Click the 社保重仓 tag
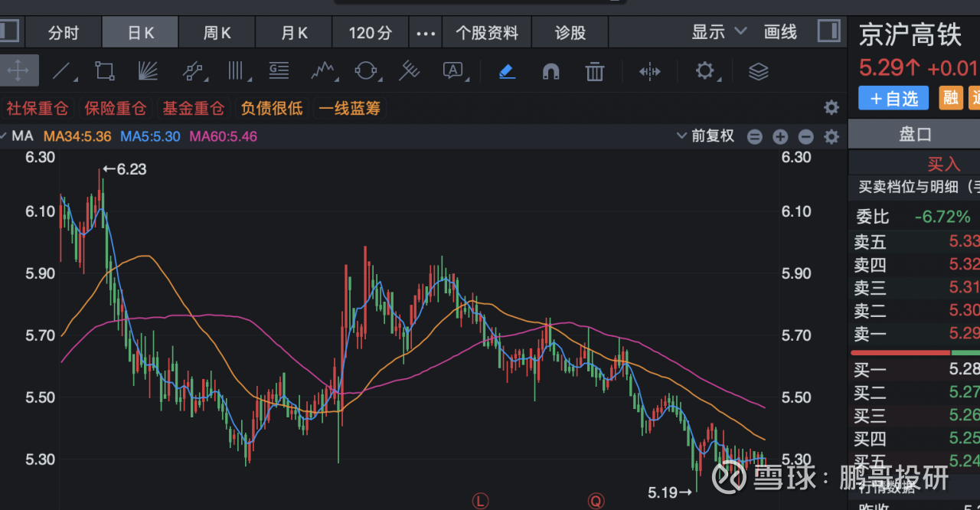 tap(38, 109)
